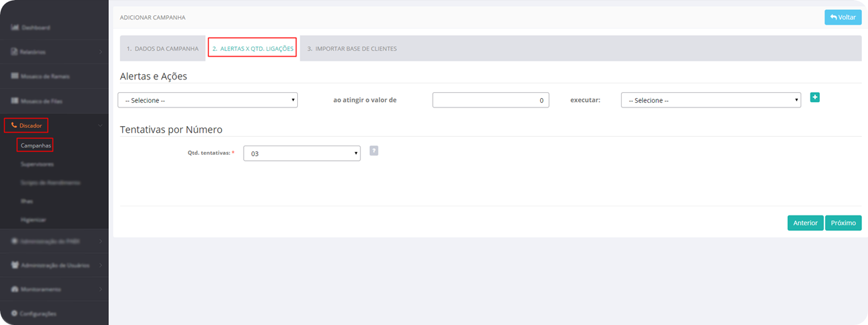Switch to Dados da Campanha tab
868x325 pixels.
click(162, 49)
